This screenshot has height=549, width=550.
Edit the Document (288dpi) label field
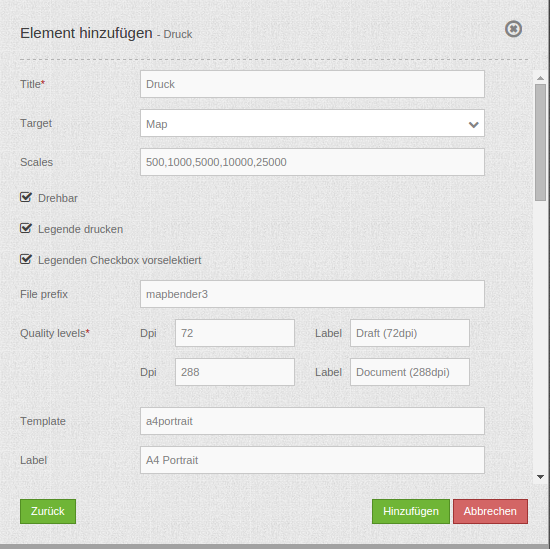pyautogui.click(x=410, y=372)
